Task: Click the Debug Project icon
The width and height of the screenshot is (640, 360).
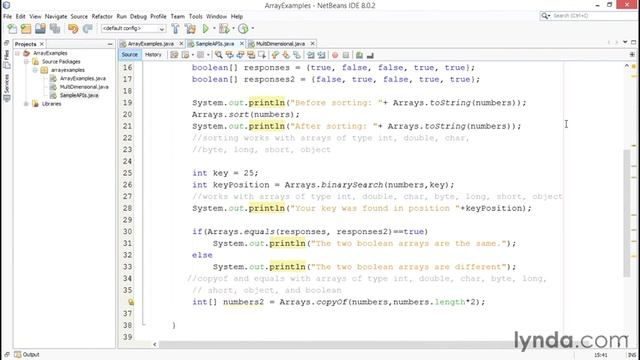Action: point(224,29)
